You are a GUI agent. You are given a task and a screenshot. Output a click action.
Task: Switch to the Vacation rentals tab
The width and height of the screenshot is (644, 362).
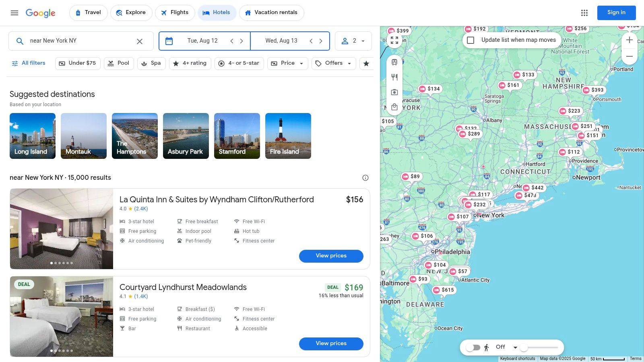(x=272, y=13)
